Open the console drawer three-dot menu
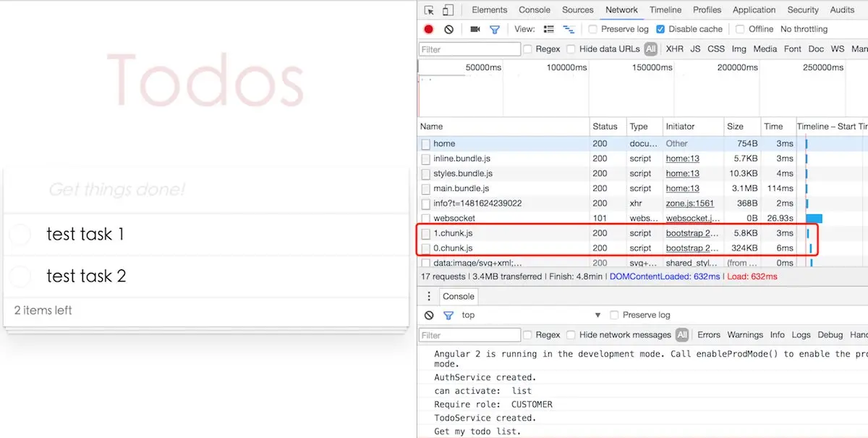This screenshot has width=868, height=438. point(429,296)
